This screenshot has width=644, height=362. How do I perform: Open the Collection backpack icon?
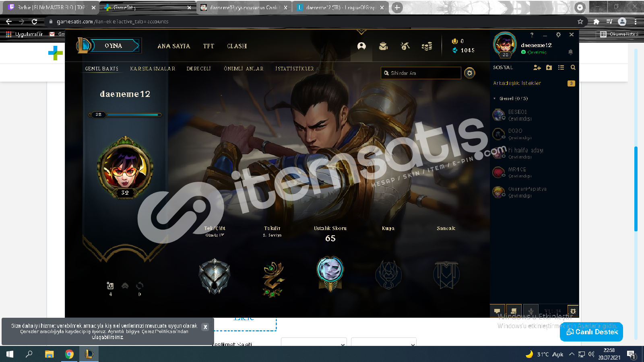pyautogui.click(x=383, y=46)
